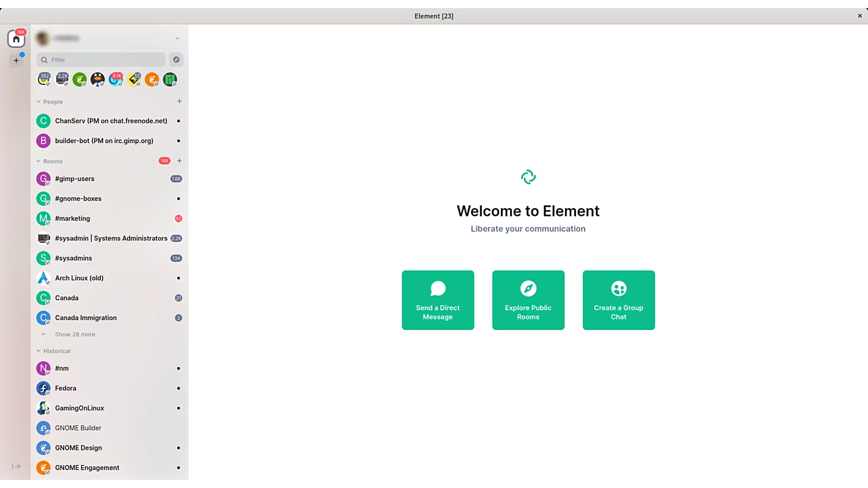Click the ChanServ (PM on chat.freenode.net) text
This screenshot has height=488, width=868.
[x=111, y=121]
